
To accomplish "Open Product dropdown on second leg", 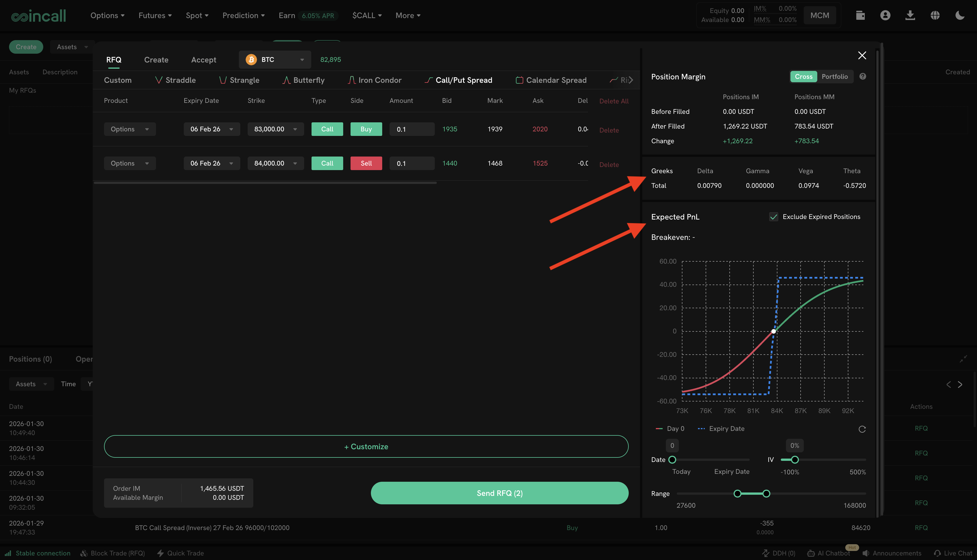I will tap(130, 164).
